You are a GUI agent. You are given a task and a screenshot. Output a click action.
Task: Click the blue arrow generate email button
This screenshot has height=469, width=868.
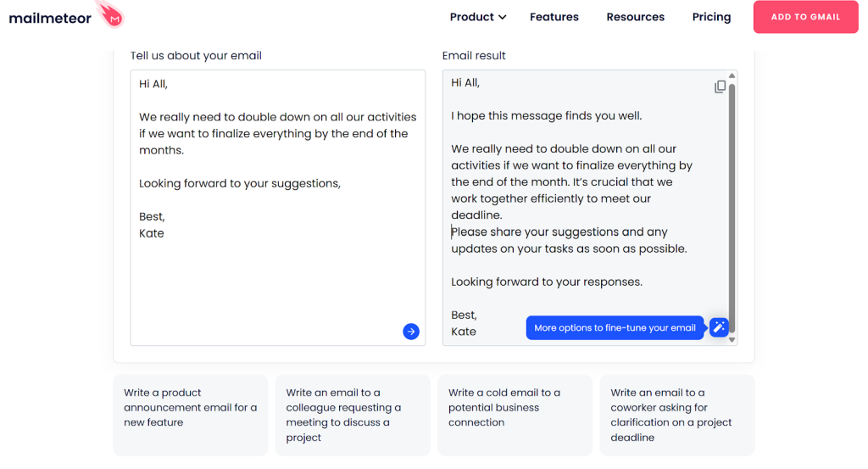411,331
